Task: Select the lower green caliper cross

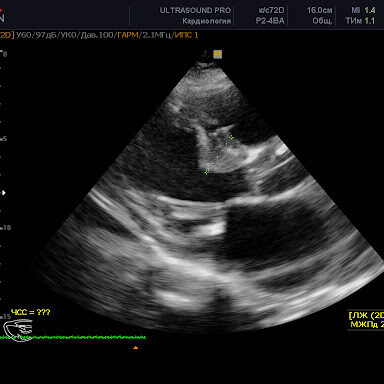Action: [207, 172]
